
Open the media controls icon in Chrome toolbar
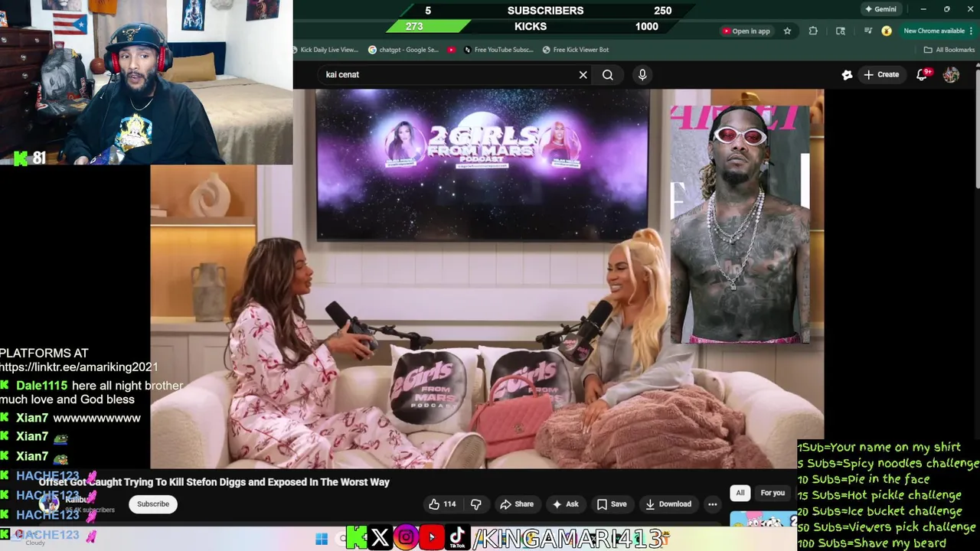tap(868, 31)
